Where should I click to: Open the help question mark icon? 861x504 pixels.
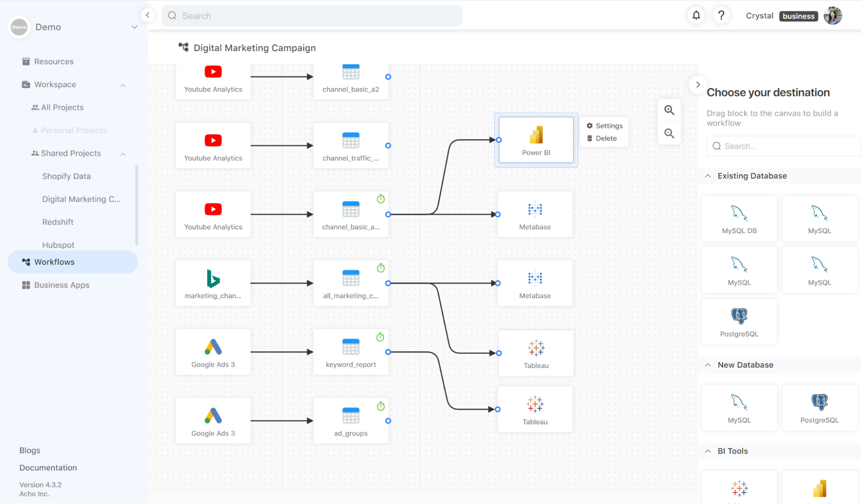(721, 15)
